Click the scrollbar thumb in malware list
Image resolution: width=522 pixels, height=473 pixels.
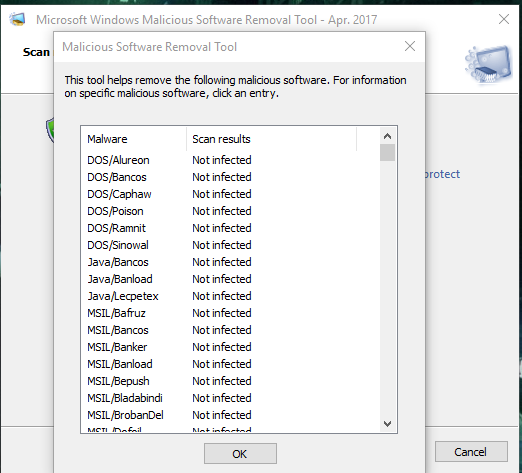pyautogui.click(x=387, y=153)
